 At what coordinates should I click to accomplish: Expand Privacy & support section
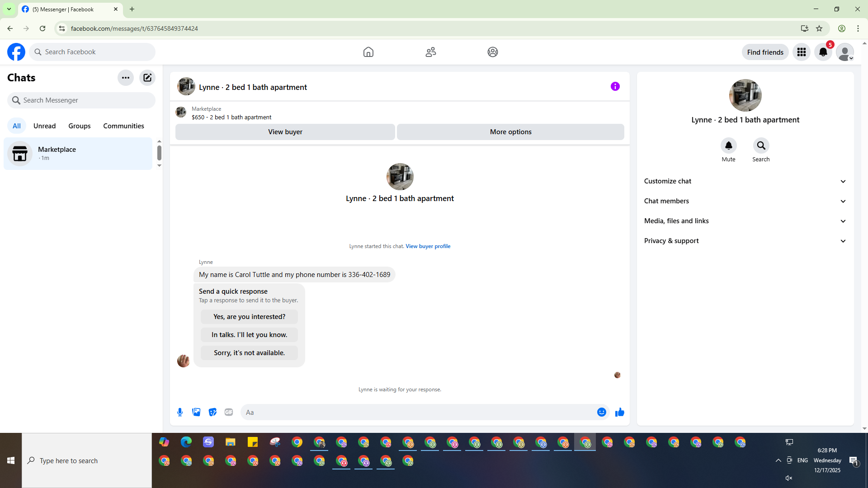(745, 241)
